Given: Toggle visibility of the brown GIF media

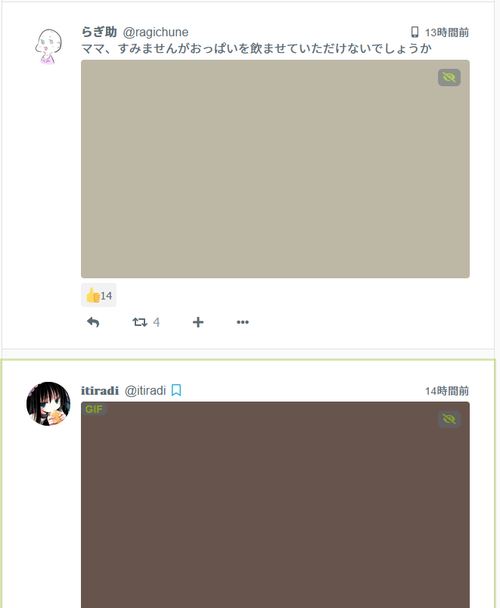Looking at the screenshot, I should [449, 419].
